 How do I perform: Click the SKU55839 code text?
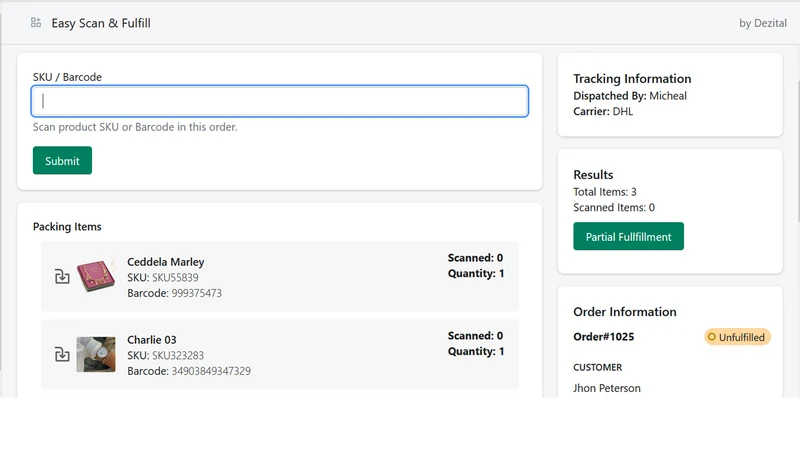tap(175, 278)
